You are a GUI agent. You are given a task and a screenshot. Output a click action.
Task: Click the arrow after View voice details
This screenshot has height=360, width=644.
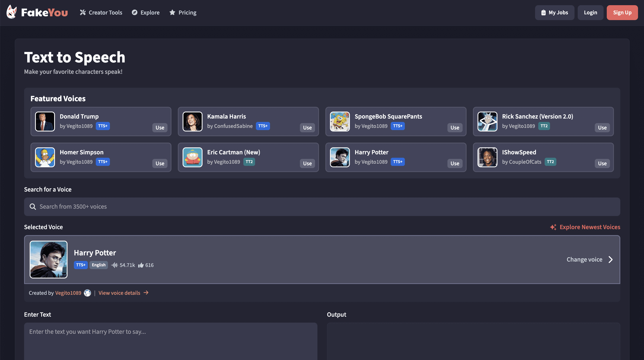146,293
